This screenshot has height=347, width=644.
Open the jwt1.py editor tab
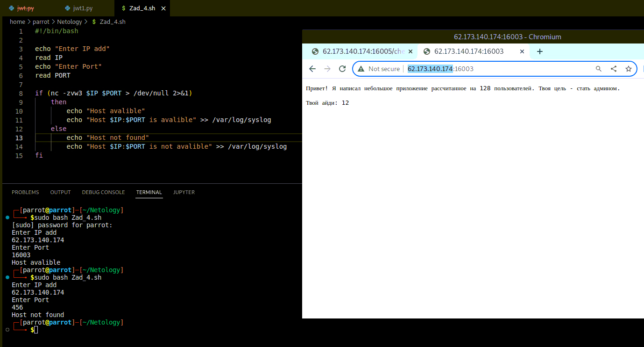[83, 8]
